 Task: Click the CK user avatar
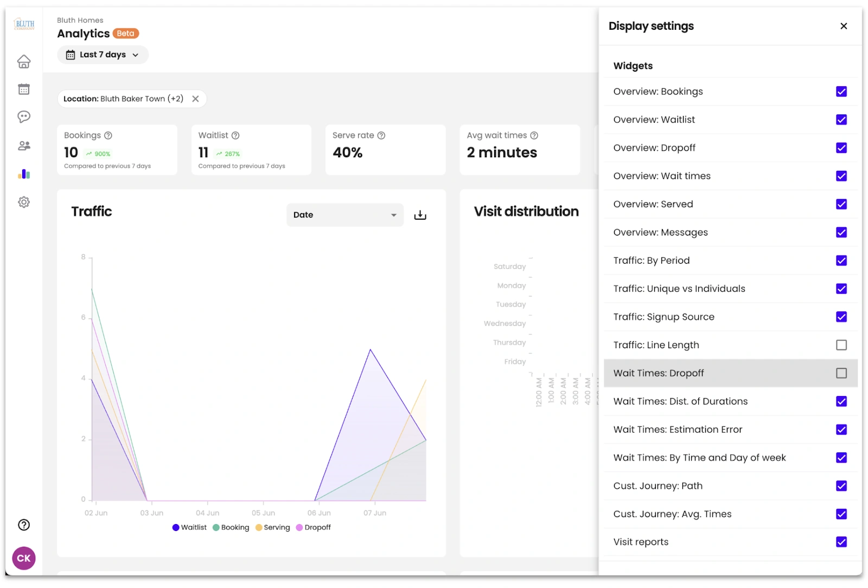24,558
